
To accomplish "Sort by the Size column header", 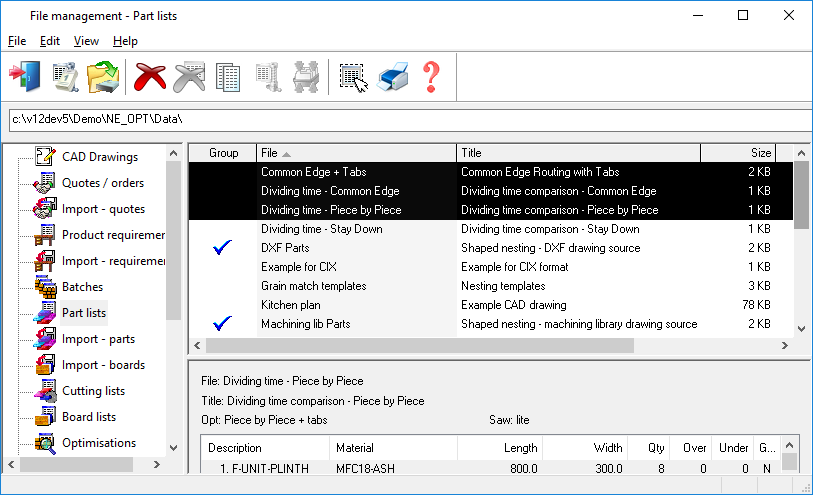I will click(x=738, y=153).
